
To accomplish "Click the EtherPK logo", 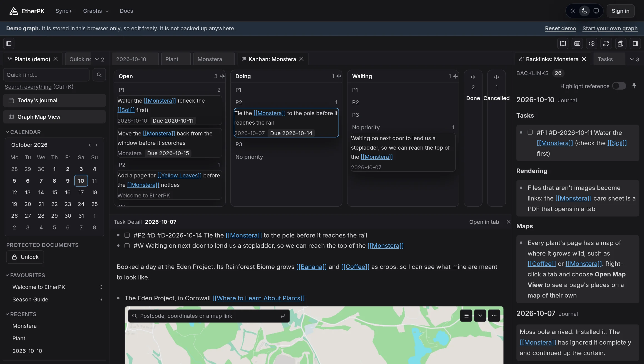I will pyautogui.click(x=27, y=11).
